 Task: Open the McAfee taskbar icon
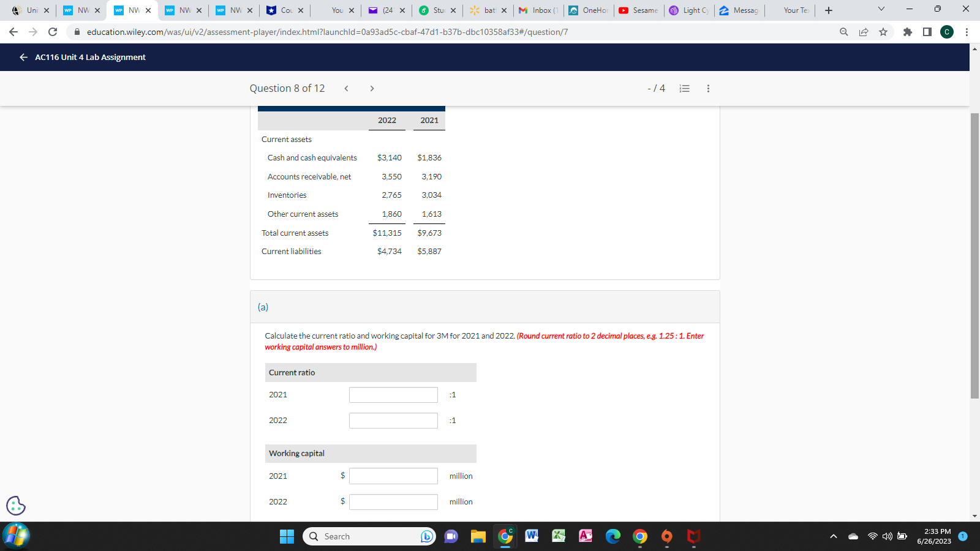694,536
